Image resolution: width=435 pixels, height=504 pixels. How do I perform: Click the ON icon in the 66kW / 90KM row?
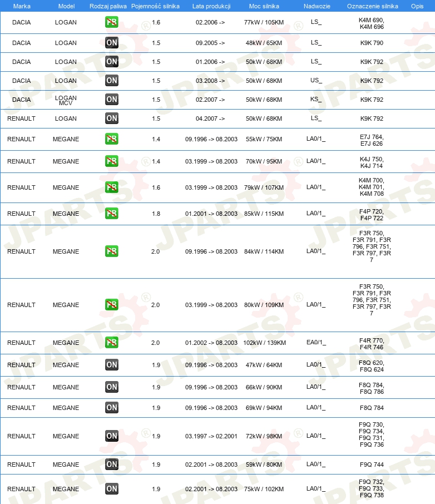[x=112, y=387]
